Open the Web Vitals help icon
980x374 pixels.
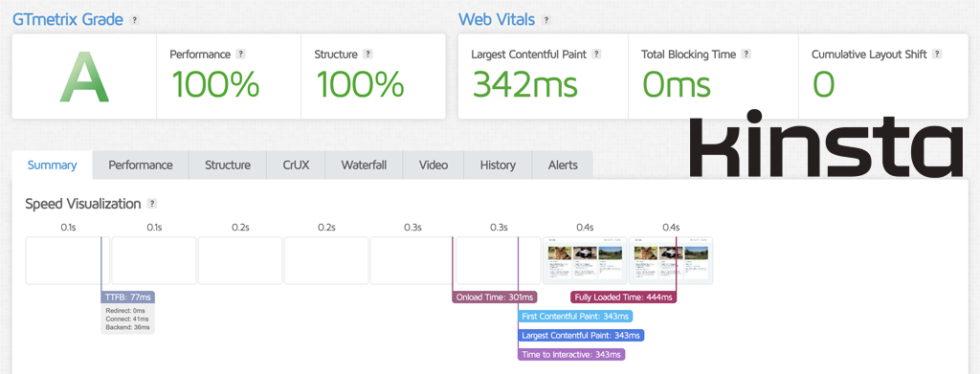pyautogui.click(x=546, y=20)
